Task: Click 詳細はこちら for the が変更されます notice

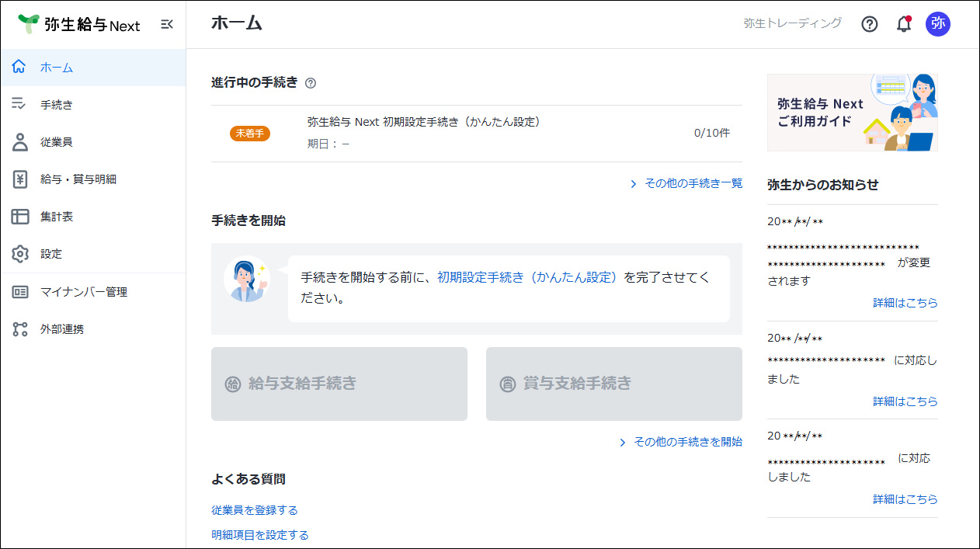Action: coord(905,303)
